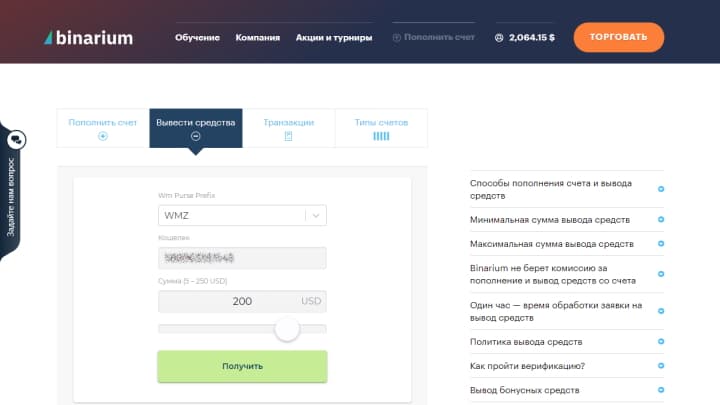Click the minus icon under Вывести средства tab
720x405 pixels.
point(195,136)
